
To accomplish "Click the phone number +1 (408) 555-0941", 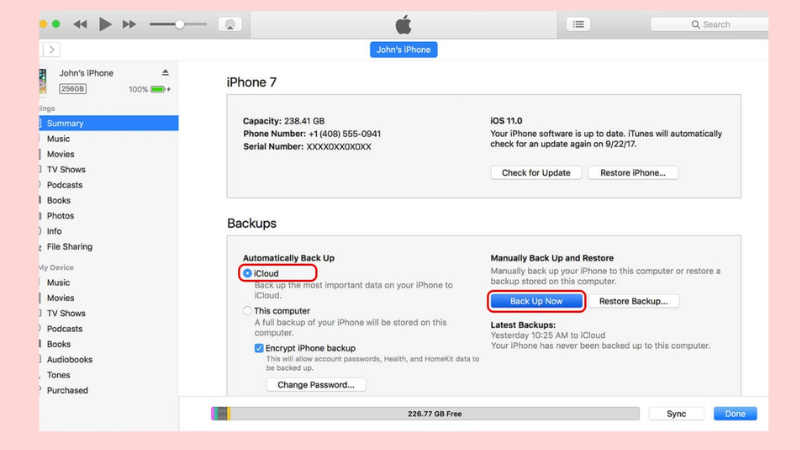I will pos(344,134).
